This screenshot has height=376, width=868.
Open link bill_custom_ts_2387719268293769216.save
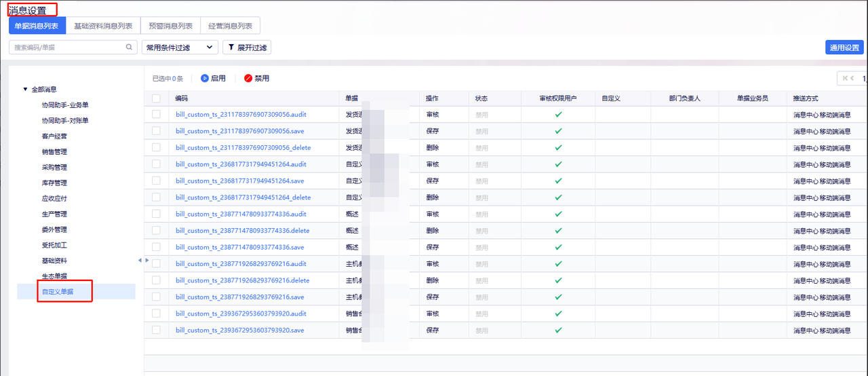[239, 297]
